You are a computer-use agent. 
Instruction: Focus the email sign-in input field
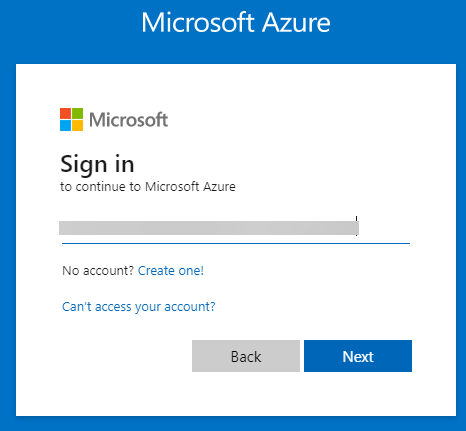pos(236,228)
